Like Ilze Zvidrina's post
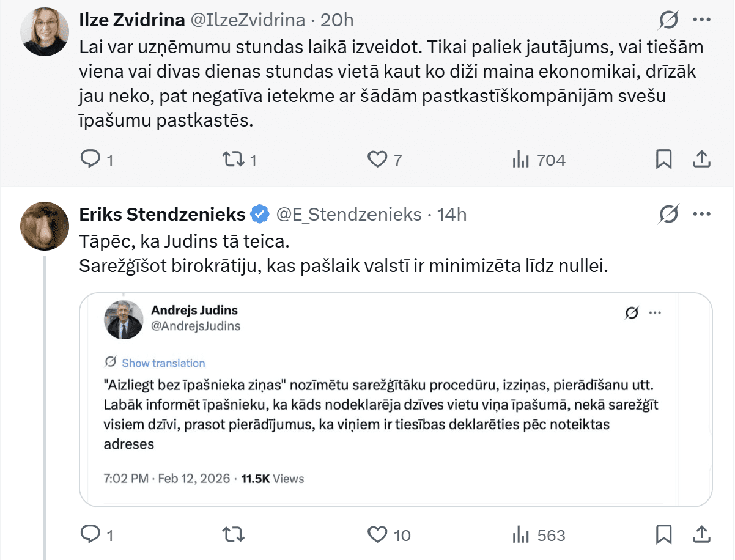The width and height of the screenshot is (735, 560). tap(377, 160)
